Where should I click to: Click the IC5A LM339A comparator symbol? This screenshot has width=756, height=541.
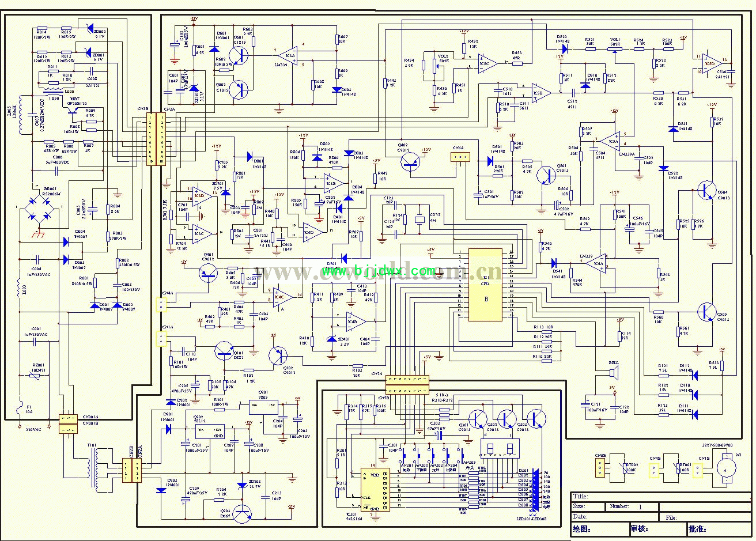pyautogui.click(x=609, y=141)
